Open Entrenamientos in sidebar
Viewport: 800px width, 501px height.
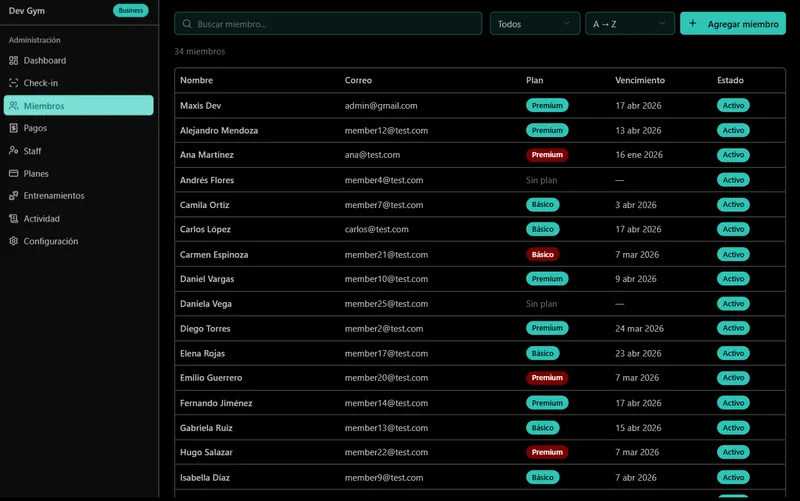point(78,196)
